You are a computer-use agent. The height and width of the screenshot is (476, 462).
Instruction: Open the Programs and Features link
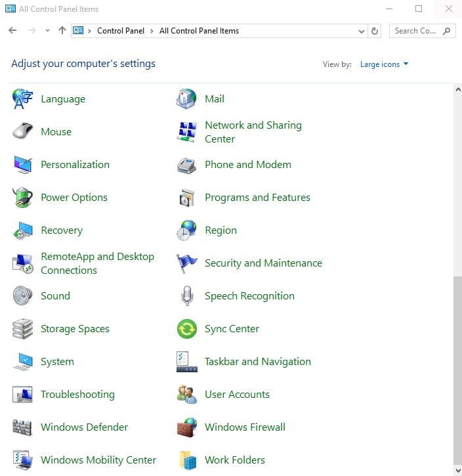(257, 198)
